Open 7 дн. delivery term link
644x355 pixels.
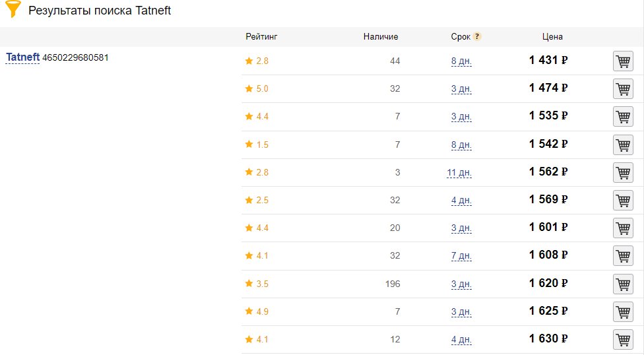(461, 256)
